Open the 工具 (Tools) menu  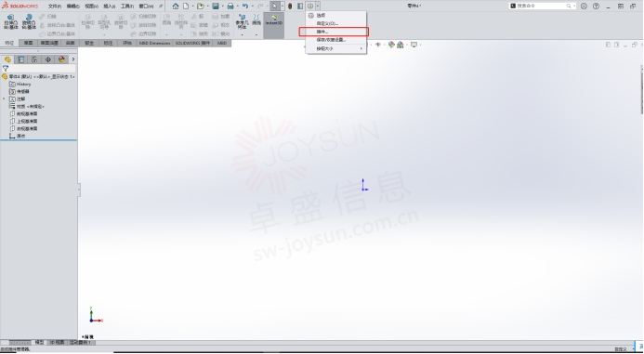coord(127,7)
